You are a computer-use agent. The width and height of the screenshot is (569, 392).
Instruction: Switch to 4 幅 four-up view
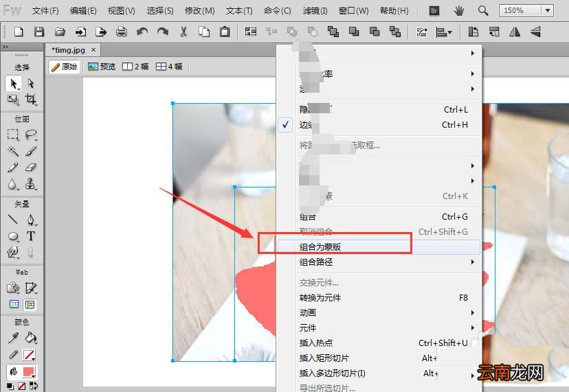[169, 67]
